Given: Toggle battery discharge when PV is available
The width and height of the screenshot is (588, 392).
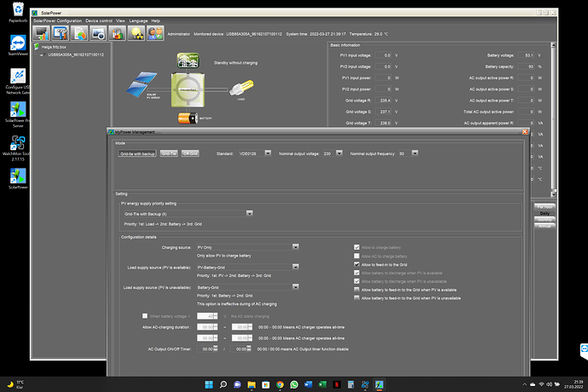Looking at the screenshot, I should coord(356,273).
